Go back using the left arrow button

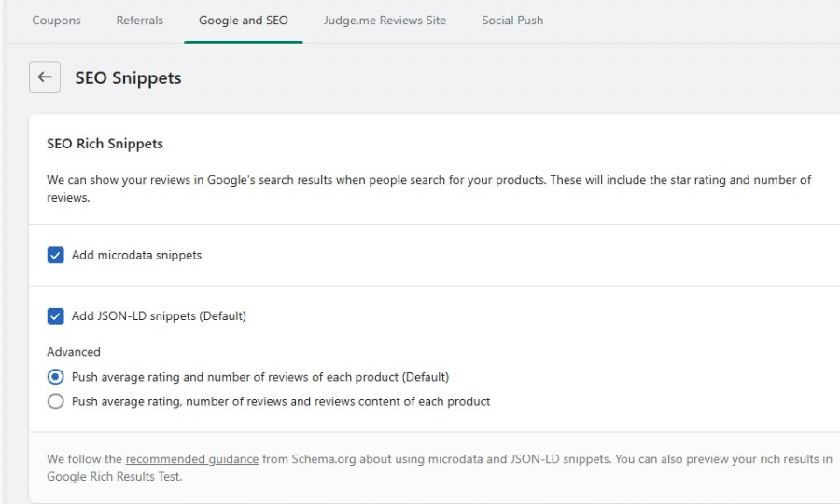(x=45, y=77)
